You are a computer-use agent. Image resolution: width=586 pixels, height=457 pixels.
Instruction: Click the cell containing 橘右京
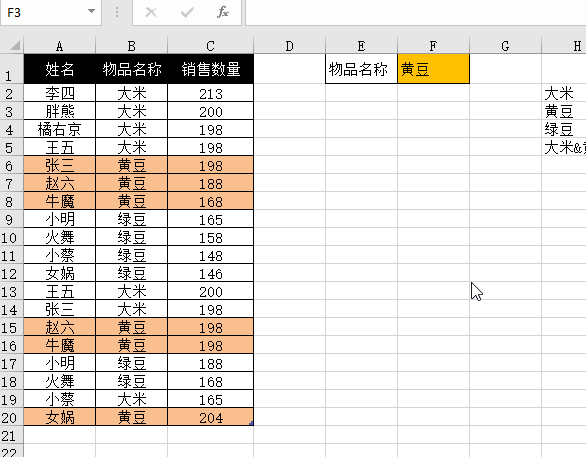click(x=60, y=129)
